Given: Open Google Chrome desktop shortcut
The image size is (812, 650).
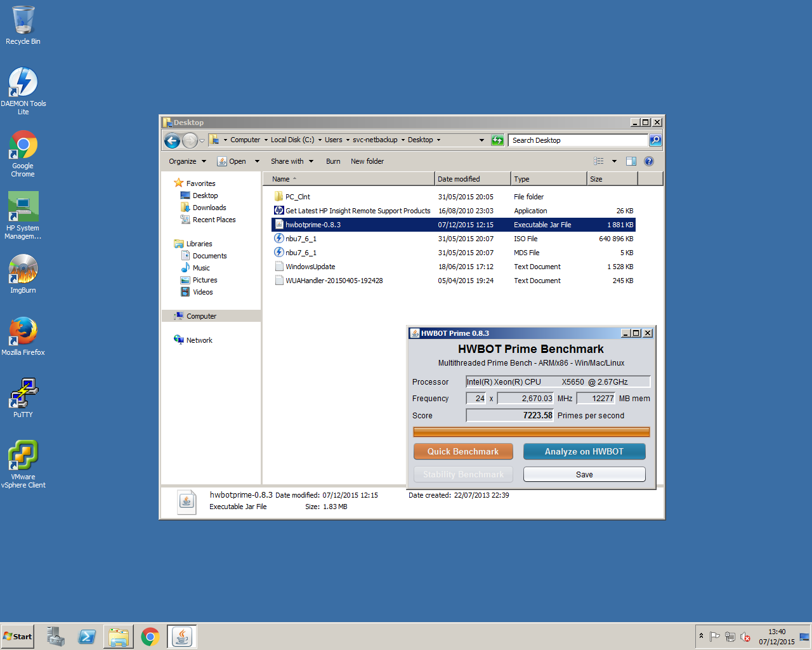Looking at the screenshot, I should (x=23, y=153).
